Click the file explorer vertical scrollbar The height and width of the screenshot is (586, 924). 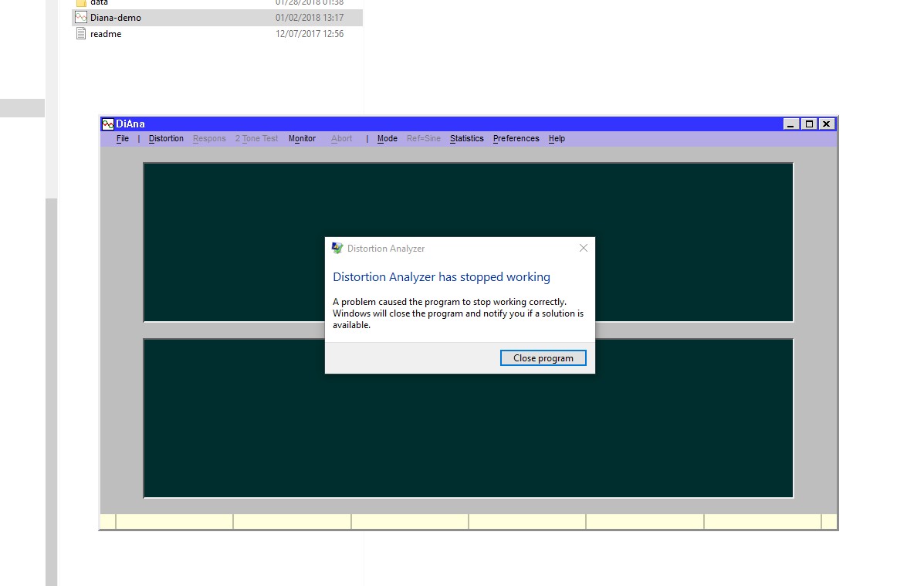click(x=51, y=392)
